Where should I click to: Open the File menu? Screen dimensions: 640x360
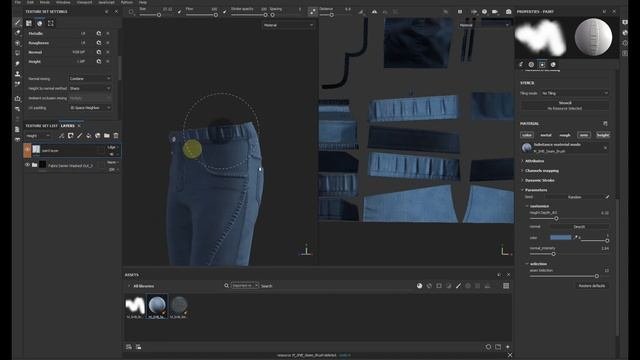pyautogui.click(x=18, y=2)
